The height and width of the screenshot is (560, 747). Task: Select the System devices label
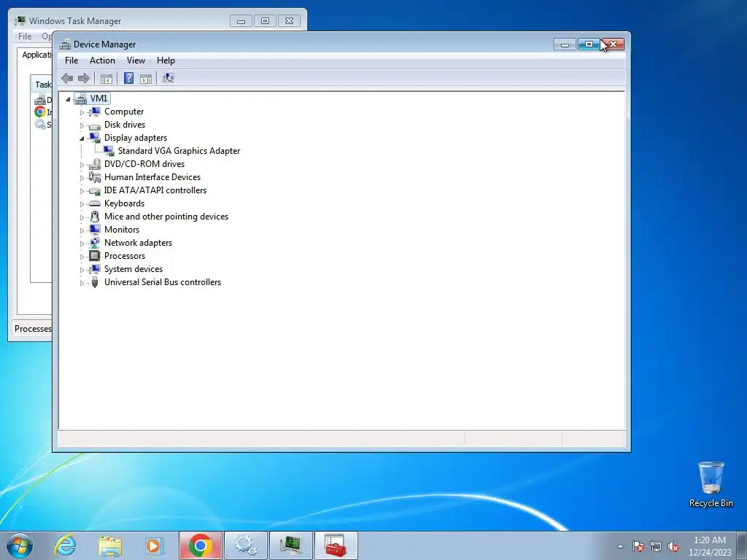pos(133,269)
